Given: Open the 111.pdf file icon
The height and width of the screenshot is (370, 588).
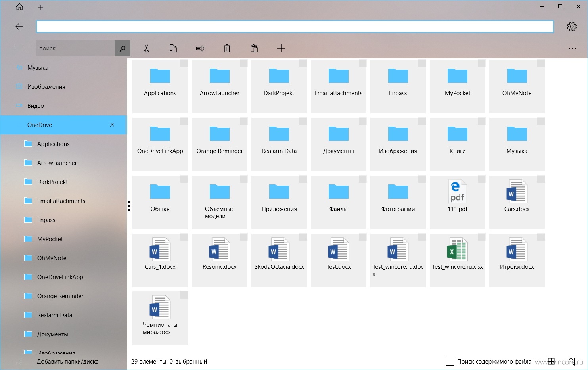Looking at the screenshot, I should 458,191.
